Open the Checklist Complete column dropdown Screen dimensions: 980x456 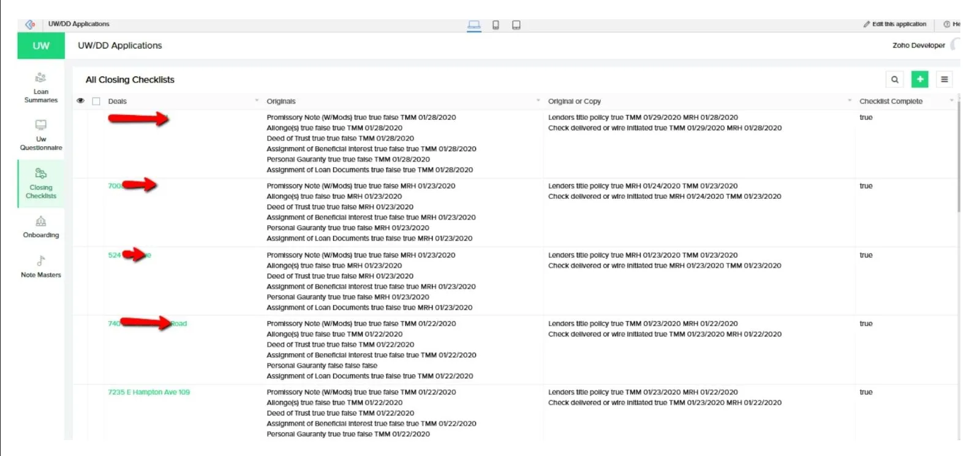point(951,101)
